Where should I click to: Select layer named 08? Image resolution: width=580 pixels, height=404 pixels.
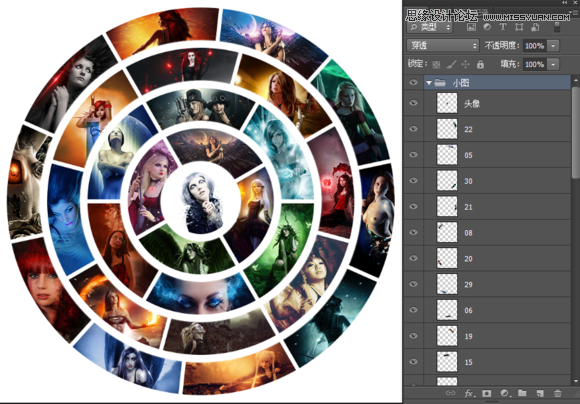click(x=468, y=233)
